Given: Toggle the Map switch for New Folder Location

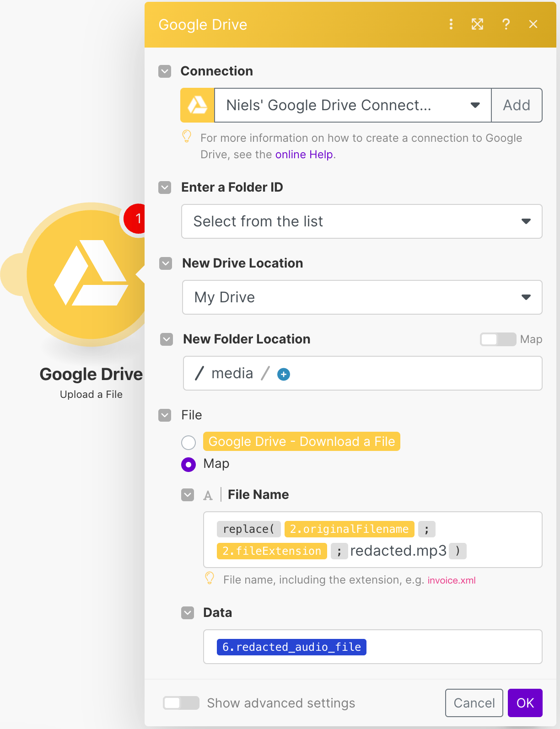Looking at the screenshot, I should (498, 339).
